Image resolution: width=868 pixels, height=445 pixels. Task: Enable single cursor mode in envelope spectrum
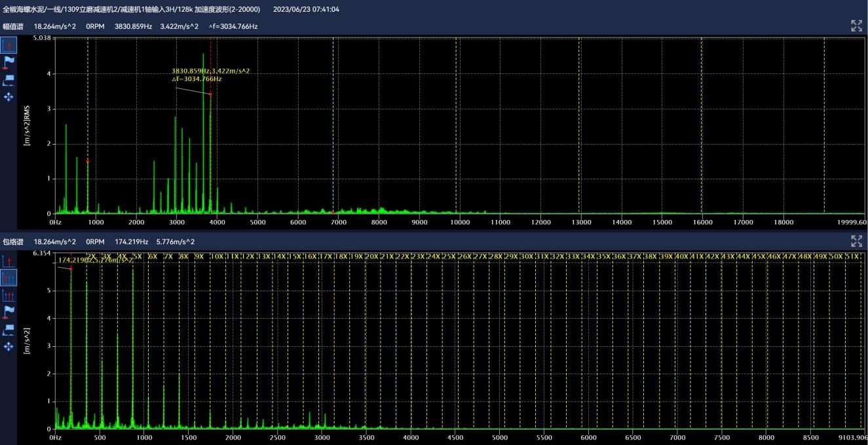pos(9,261)
